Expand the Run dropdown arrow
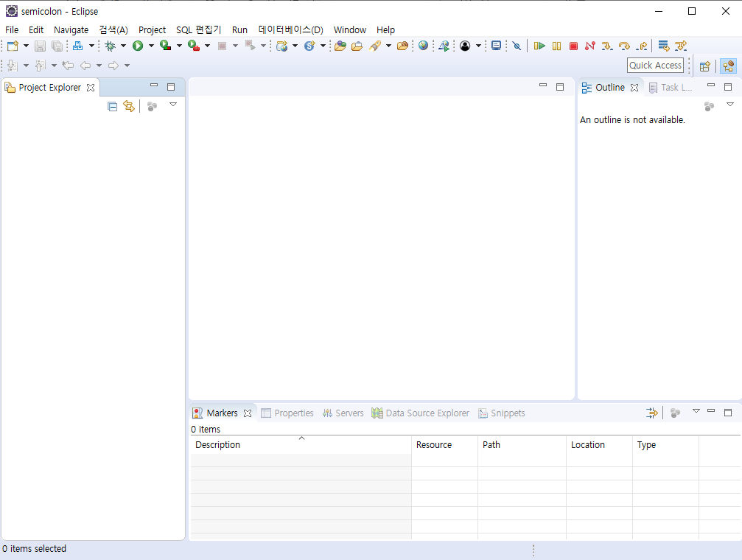742x560 pixels. coord(151,46)
